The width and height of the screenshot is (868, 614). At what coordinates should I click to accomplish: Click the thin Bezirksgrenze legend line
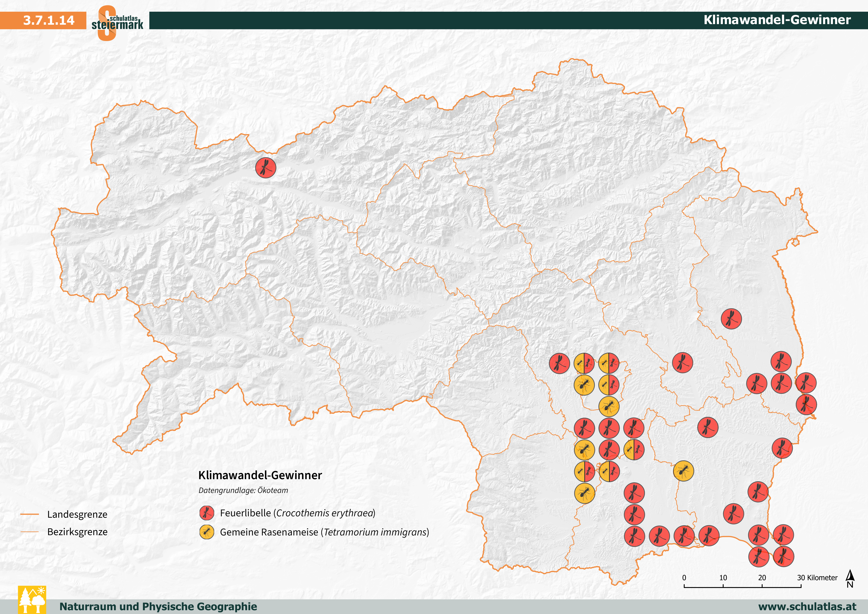tap(30, 532)
